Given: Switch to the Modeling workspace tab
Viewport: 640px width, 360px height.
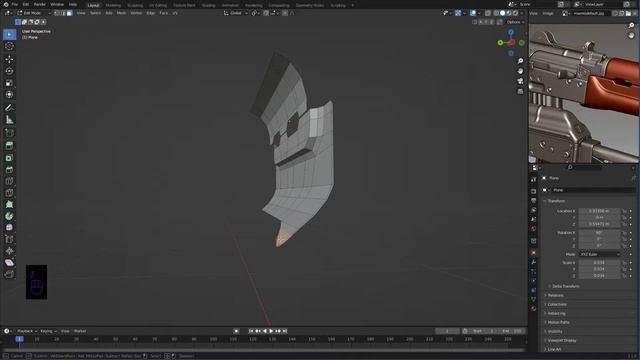Looking at the screenshot, I should (113, 5).
